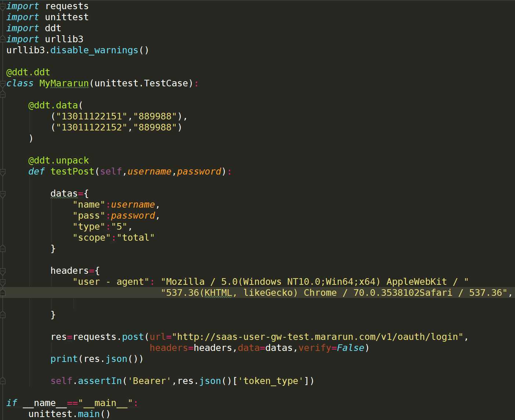Click the string "13011122151"
Image resolution: width=515 pixels, height=420 pixels.
[x=92, y=116]
